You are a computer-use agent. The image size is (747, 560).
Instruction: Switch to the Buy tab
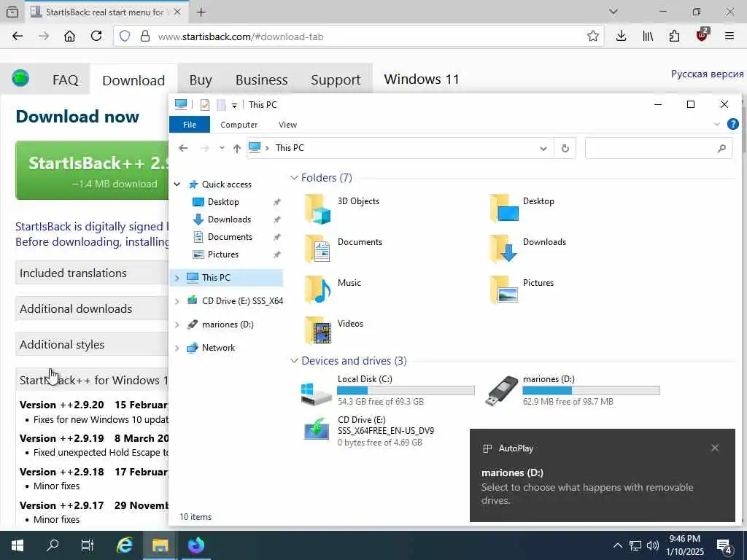[201, 79]
